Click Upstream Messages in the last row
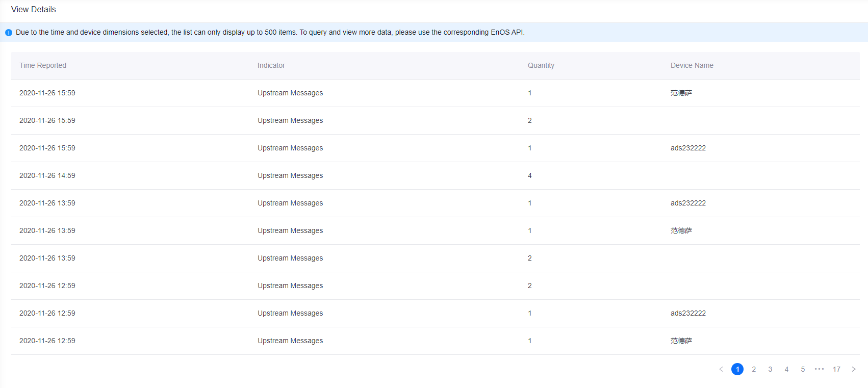Viewport: 868px width, 388px height. (290, 341)
